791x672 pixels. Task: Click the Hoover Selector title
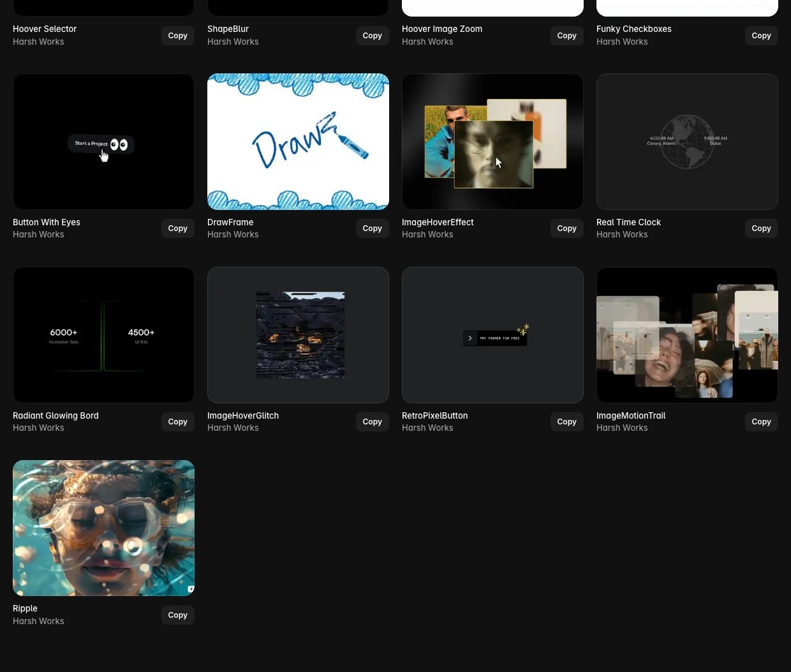tap(45, 29)
